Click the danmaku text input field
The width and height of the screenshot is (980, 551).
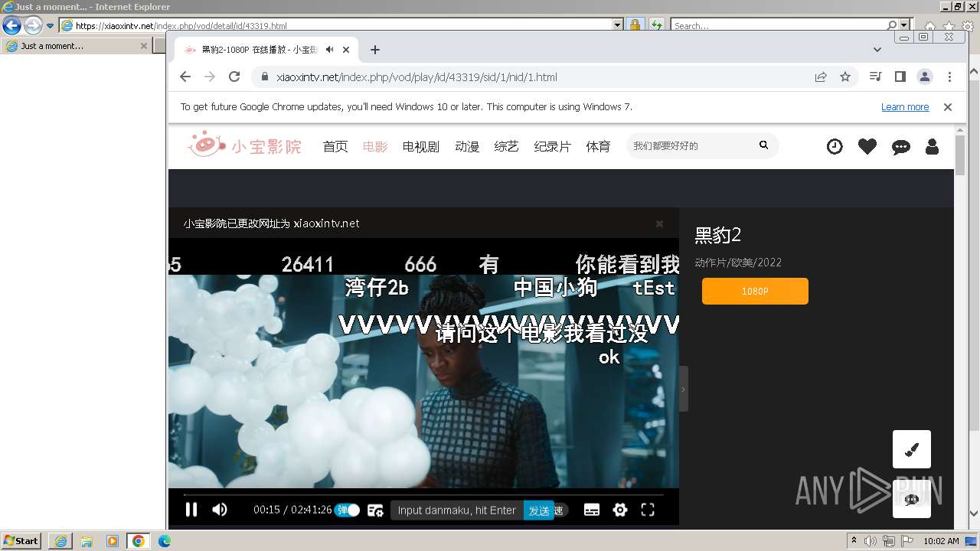coord(457,510)
